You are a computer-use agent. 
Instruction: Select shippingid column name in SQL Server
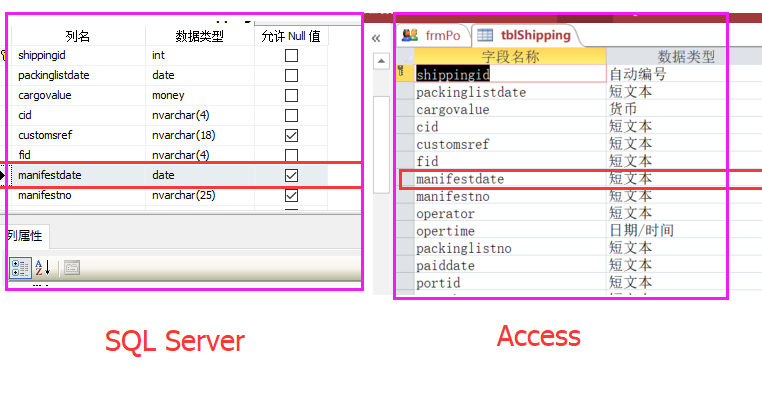click(x=42, y=55)
